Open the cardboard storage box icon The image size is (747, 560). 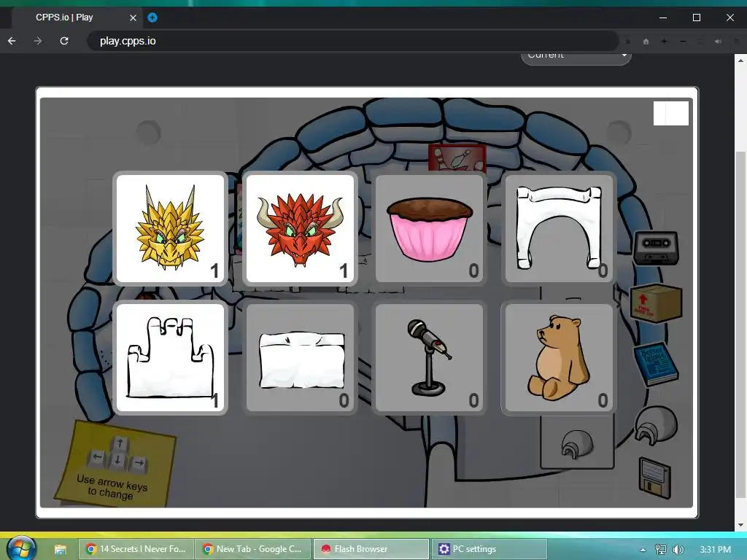pos(656,303)
